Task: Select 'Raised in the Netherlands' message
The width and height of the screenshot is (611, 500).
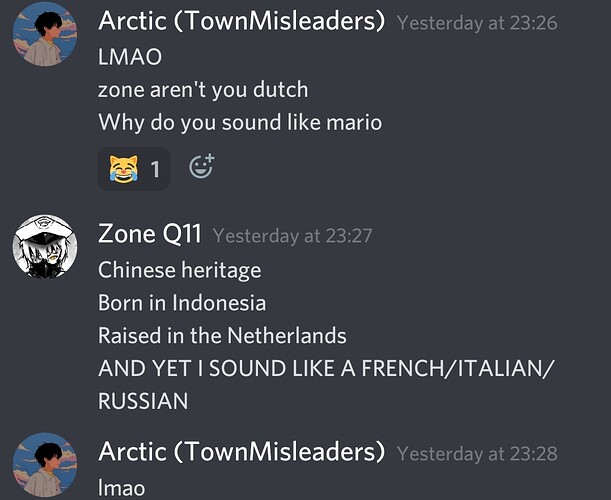Action: pos(222,336)
